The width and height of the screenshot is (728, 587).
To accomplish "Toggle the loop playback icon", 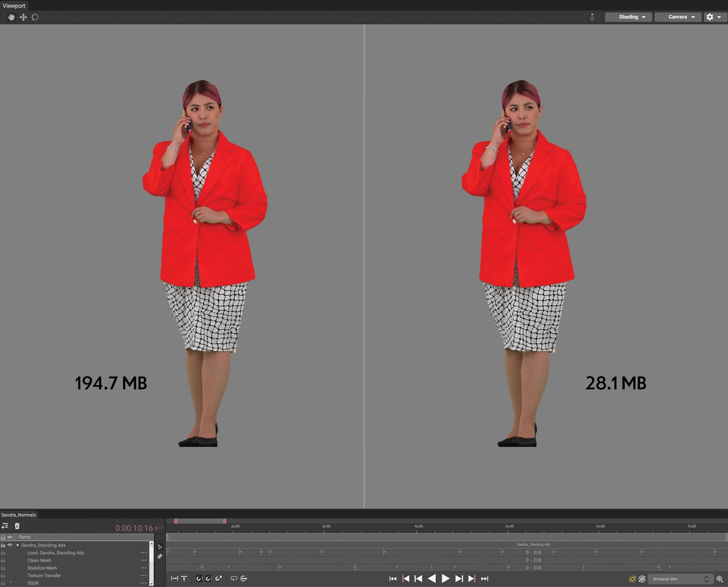I will [x=234, y=579].
